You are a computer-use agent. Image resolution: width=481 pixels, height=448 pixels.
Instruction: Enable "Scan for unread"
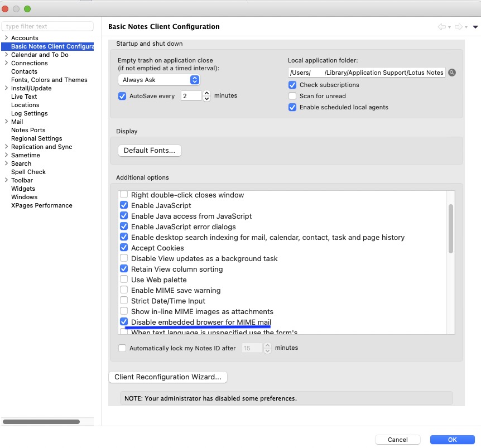point(292,95)
